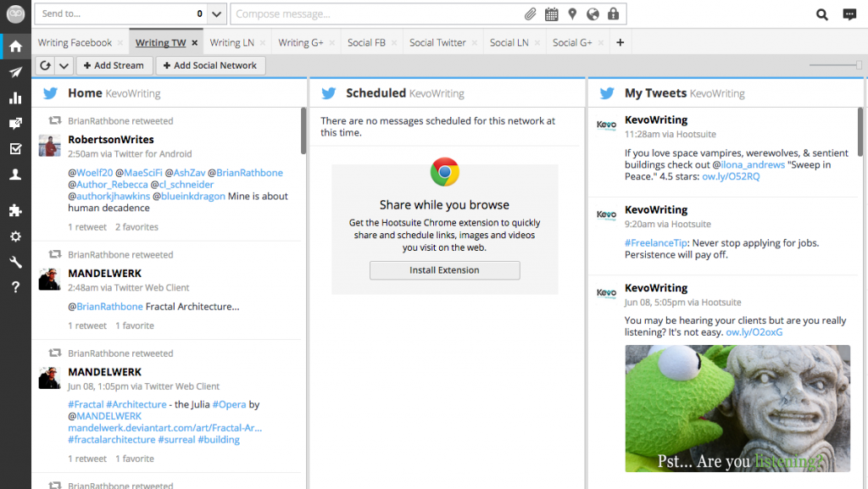Click the Home stream scrollbar
868x489 pixels.
pos(303,131)
